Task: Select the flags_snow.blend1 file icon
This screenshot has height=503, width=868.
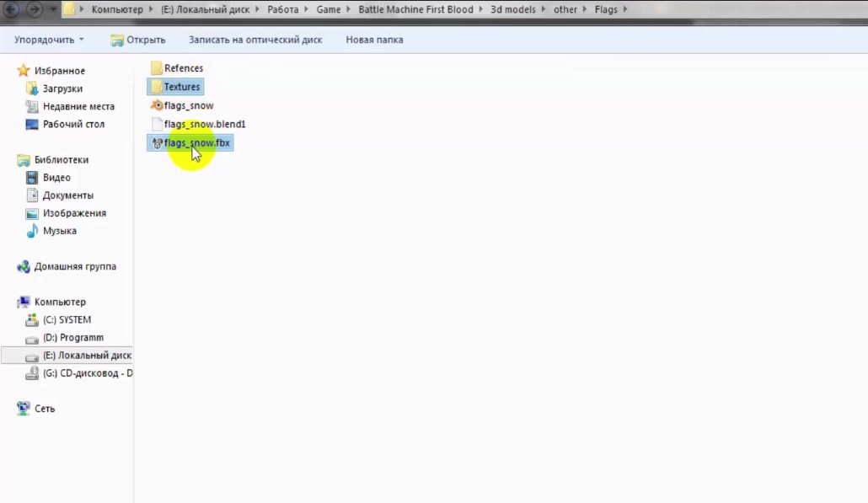Action: coord(158,124)
